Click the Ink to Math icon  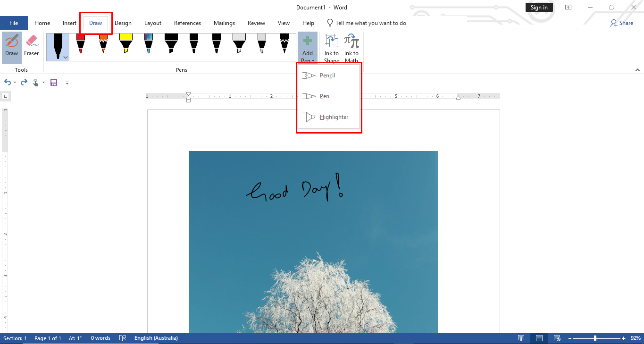click(x=351, y=46)
